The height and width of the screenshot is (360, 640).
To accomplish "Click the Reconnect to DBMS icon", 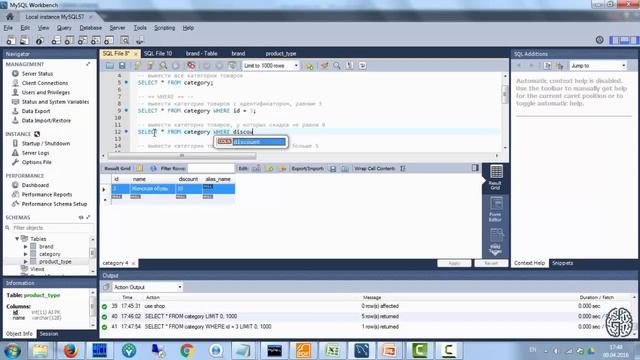I will (x=140, y=40).
